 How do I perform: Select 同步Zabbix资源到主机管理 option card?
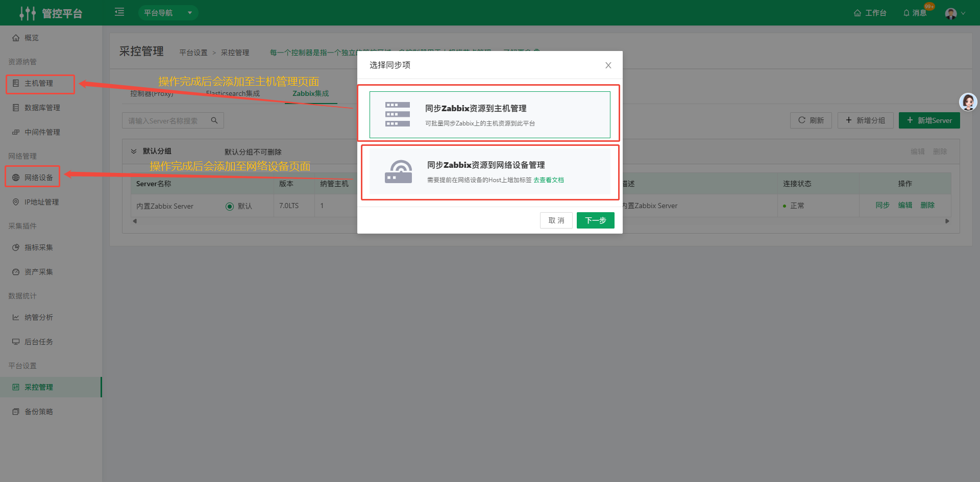(489, 115)
